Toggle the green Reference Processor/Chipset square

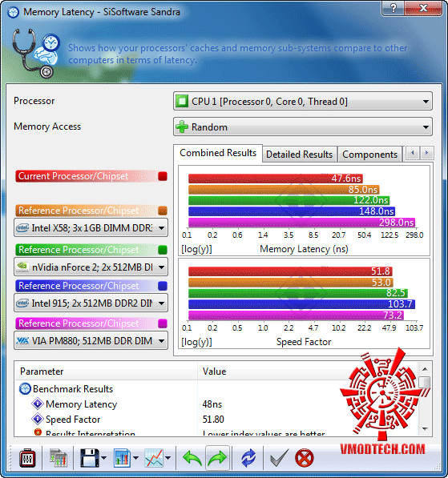tap(163, 250)
